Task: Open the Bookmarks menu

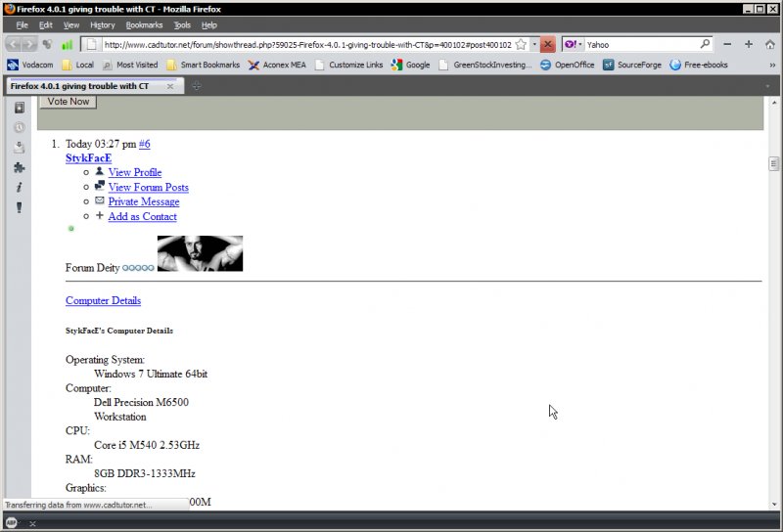Action: pos(144,25)
